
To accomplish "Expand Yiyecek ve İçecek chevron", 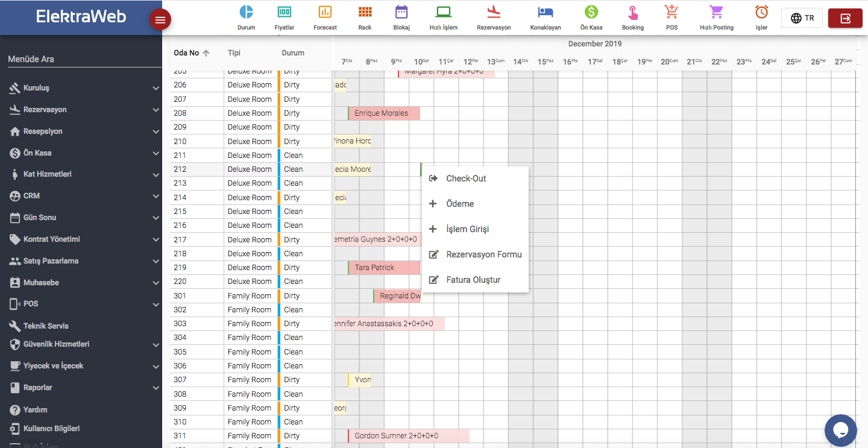I will tap(156, 366).
